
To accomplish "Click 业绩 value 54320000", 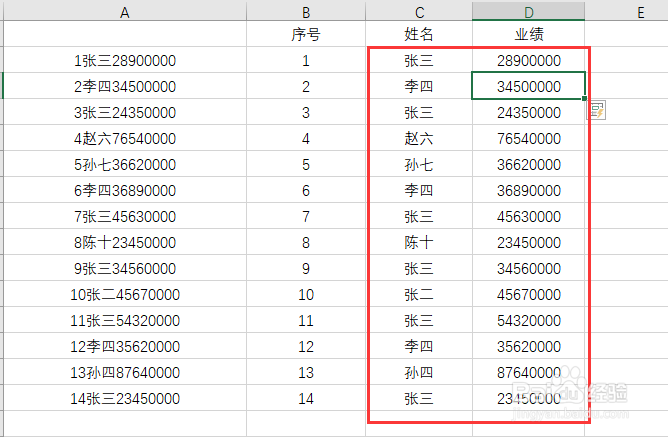I will coord(529,320).
